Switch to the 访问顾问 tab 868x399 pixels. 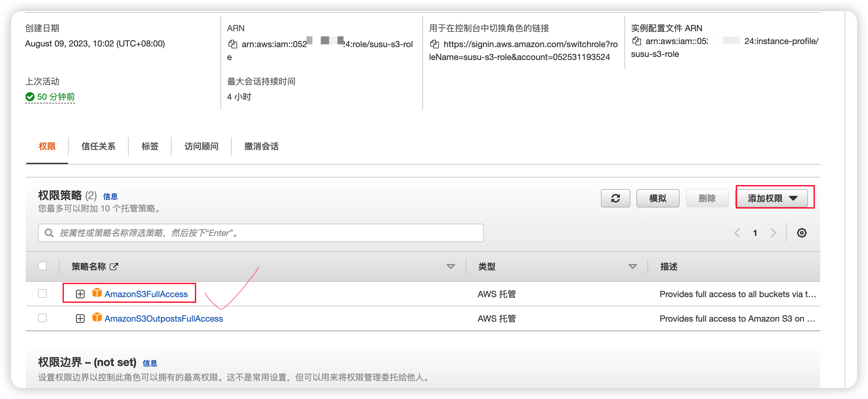pyautogui.click(x=202, y=147)
